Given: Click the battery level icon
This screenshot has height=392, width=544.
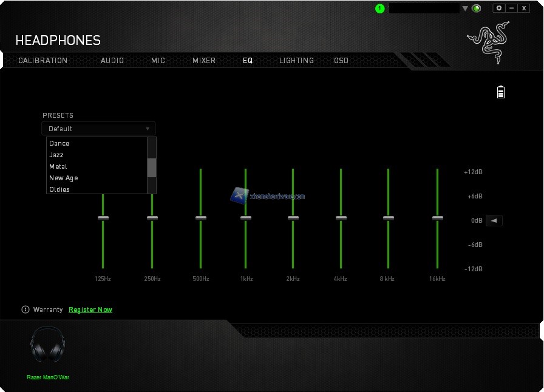Looking at the screenshot, I should tap(501, 92).
